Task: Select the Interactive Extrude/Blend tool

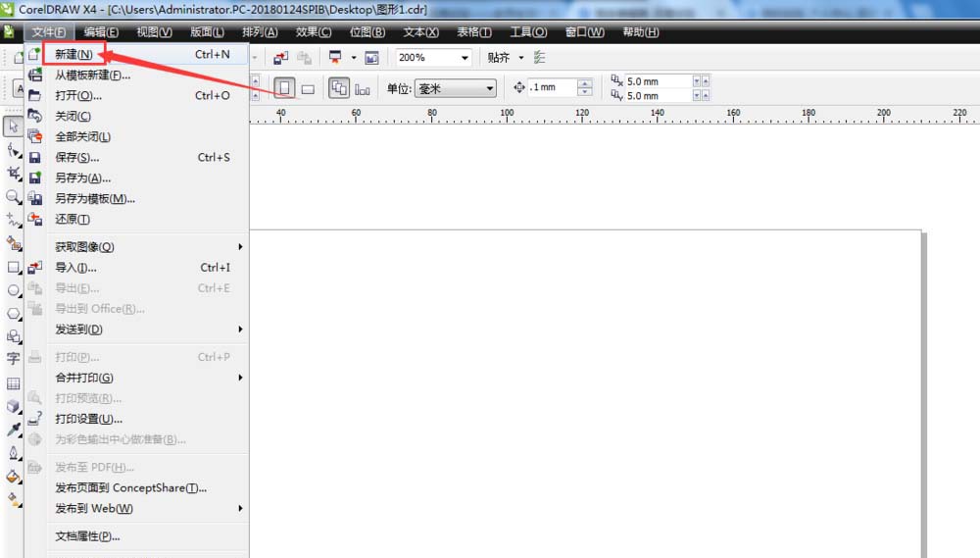Action: (13, 406)
